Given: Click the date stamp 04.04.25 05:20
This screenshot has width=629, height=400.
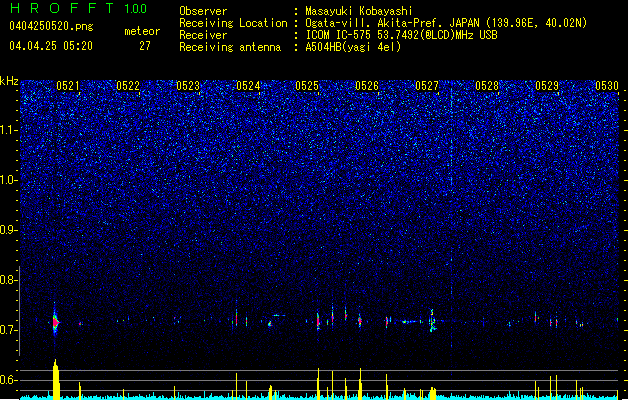Looking at the screenshot, I should pos(51,46).
